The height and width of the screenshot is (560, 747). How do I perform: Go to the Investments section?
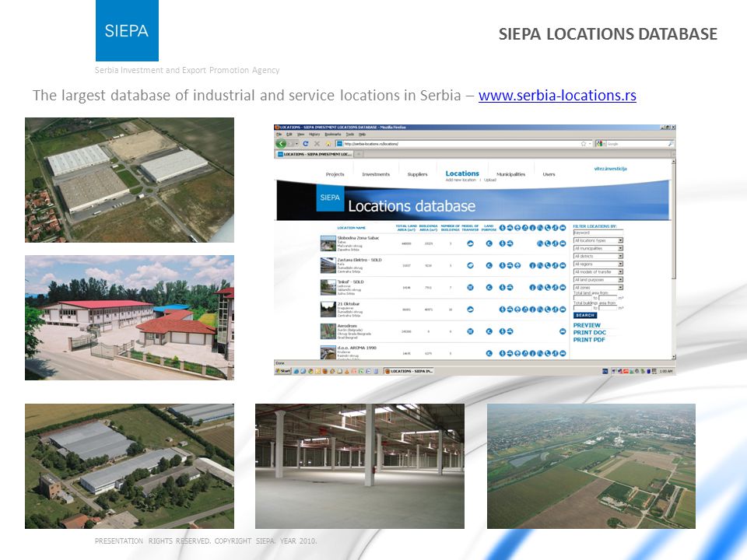click(376, 174)
